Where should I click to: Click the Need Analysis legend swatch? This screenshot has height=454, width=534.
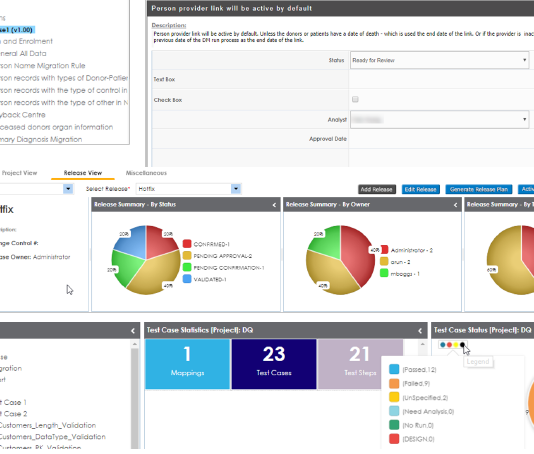pyautogui.click(x=394, y=411)
